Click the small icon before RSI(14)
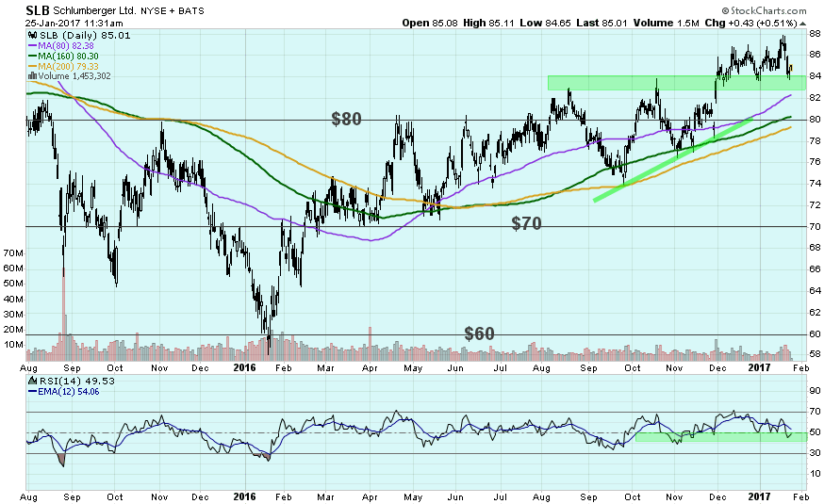The height and width of the screenshot is (504, 824). tap(33, 382)
